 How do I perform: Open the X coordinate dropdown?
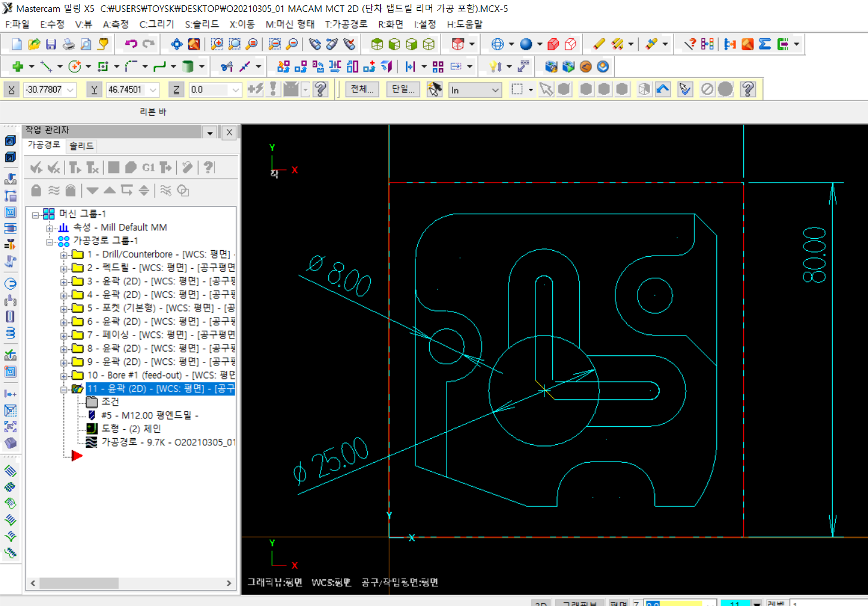tap(70, 90)
